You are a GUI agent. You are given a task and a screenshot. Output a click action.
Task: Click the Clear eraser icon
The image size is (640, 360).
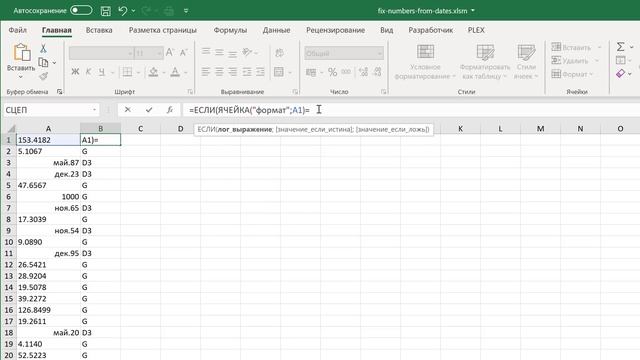point(620,74)
